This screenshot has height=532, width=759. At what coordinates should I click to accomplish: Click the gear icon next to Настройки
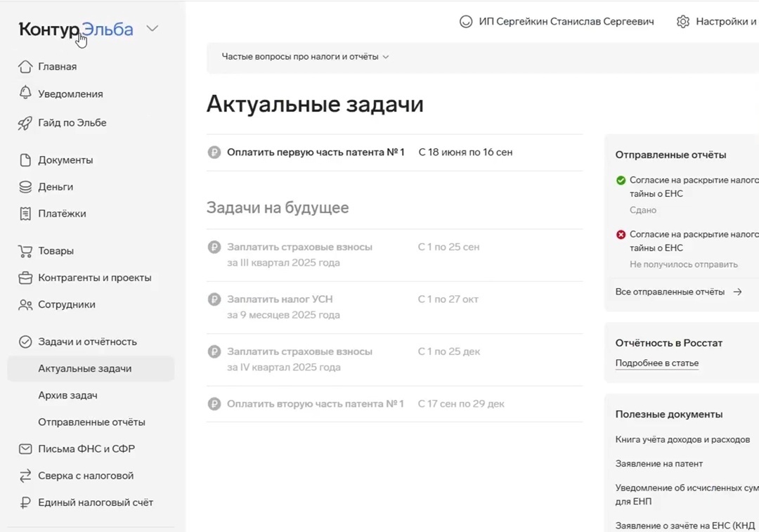click(x=683, y=21)
